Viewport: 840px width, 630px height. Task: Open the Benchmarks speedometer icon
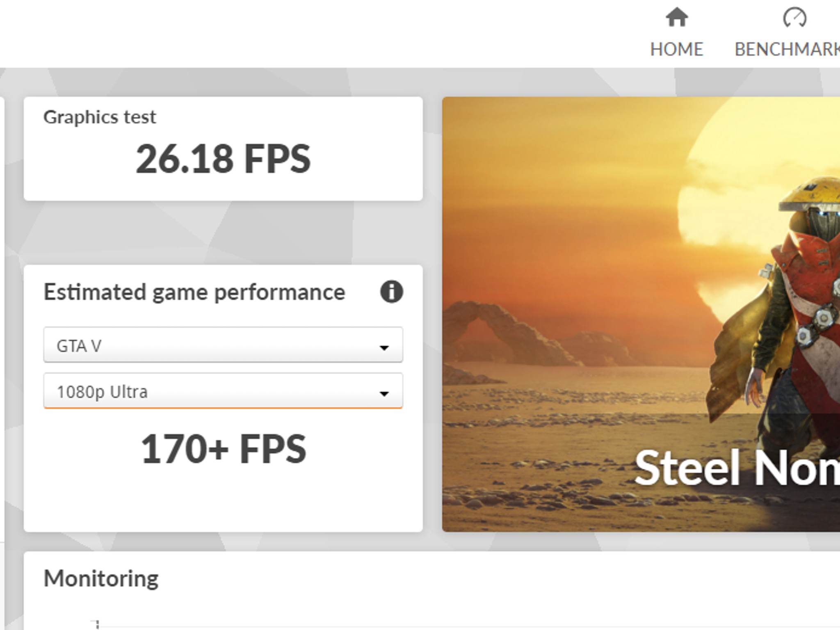[x=794, y=18]
